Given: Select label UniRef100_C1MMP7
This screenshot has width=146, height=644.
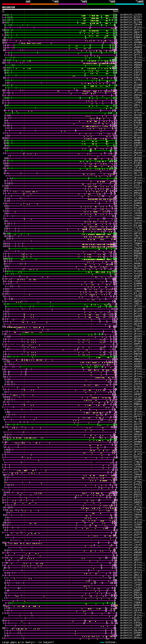Looking at the screenshot, I should pyautogui.click(x=131, y=635).
